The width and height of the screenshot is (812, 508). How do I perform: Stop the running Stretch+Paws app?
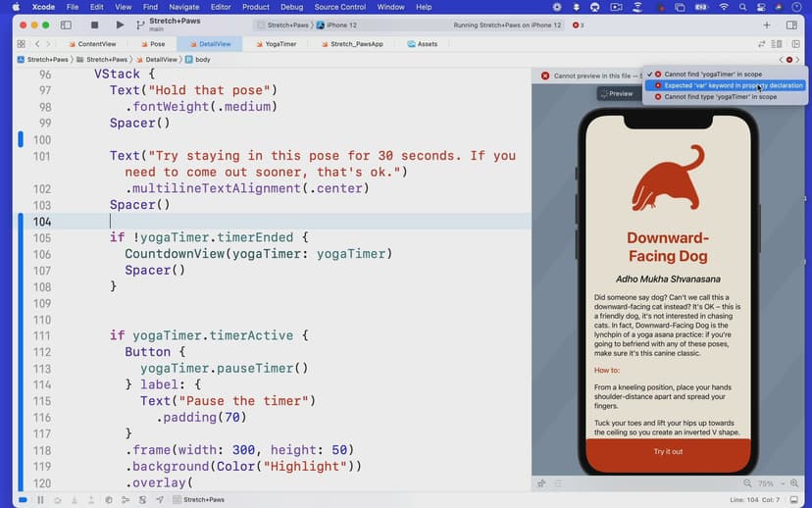[94, 25]
